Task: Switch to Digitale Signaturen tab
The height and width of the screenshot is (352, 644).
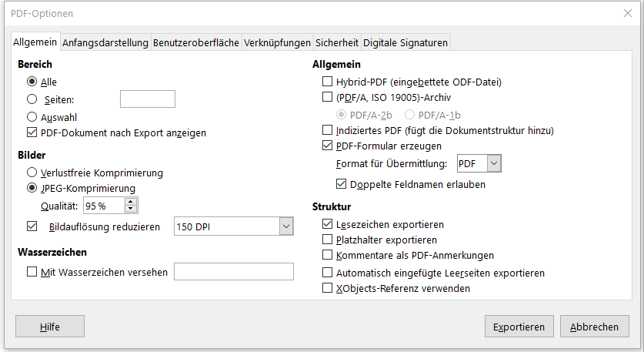Action: [405, 42]
